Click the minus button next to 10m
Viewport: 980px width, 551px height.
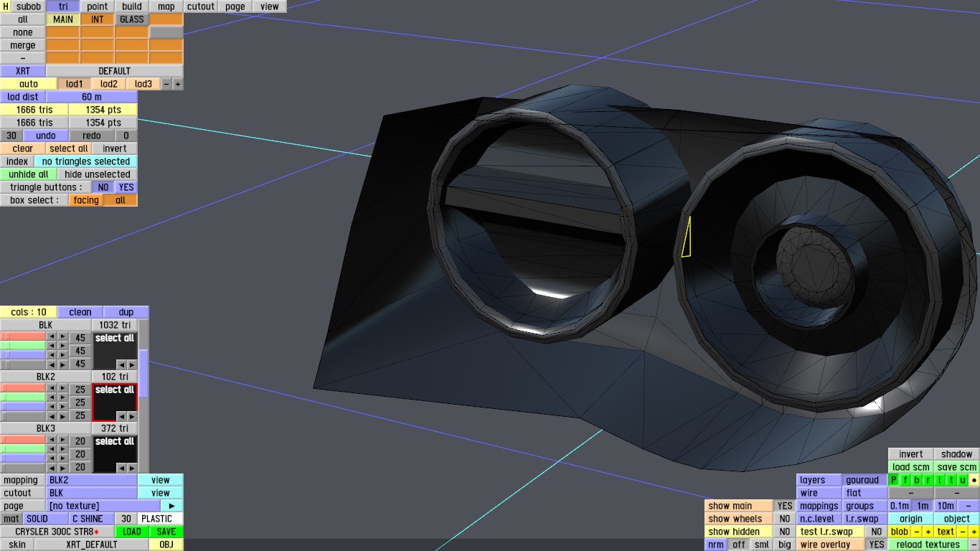pos(969,506)
